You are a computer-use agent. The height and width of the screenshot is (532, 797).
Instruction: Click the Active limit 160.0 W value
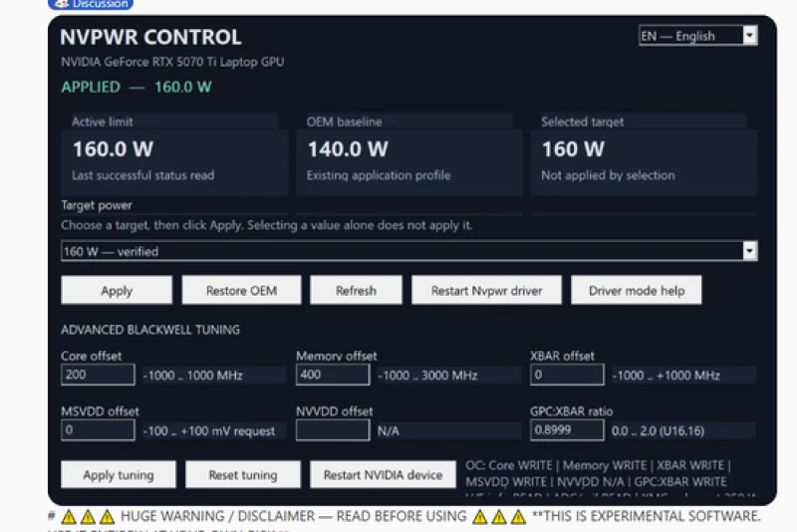113,148
